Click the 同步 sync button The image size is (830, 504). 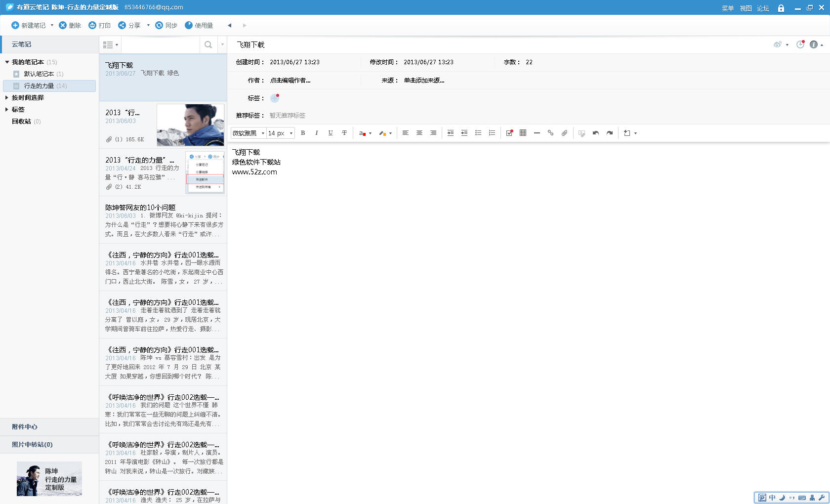[166, 25]
